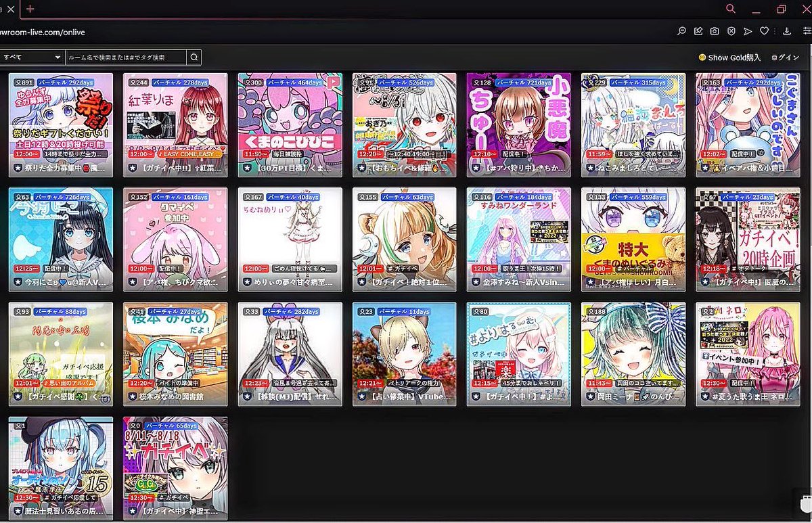The height and width of the screenshot is (523, 812).
Task: Click the search tabs magnifier icon
Action: (731, 9)
